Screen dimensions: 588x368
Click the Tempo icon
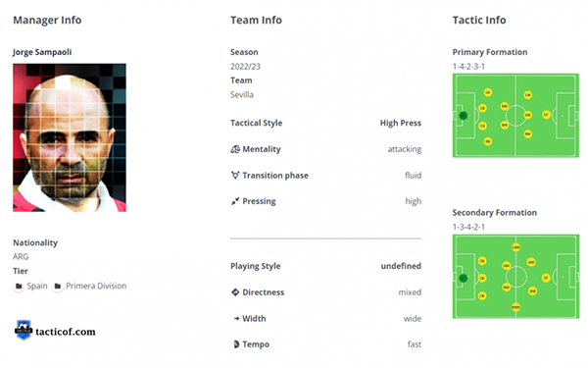point(236,344)
